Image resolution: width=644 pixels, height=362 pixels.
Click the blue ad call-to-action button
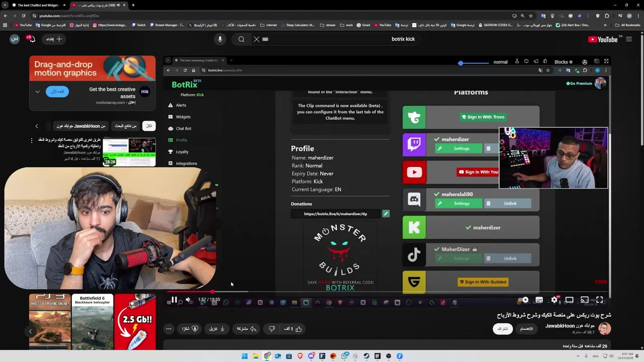click(57, 92)
